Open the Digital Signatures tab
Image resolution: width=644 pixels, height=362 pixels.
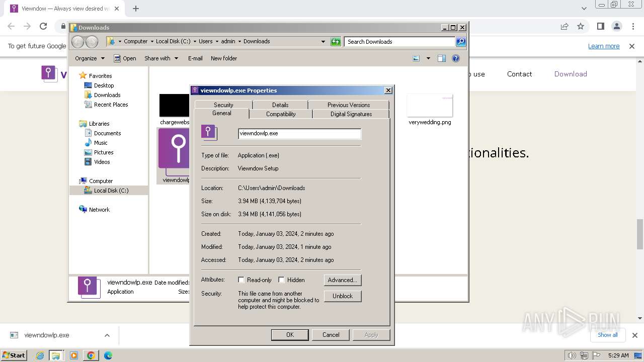(351, 114)
